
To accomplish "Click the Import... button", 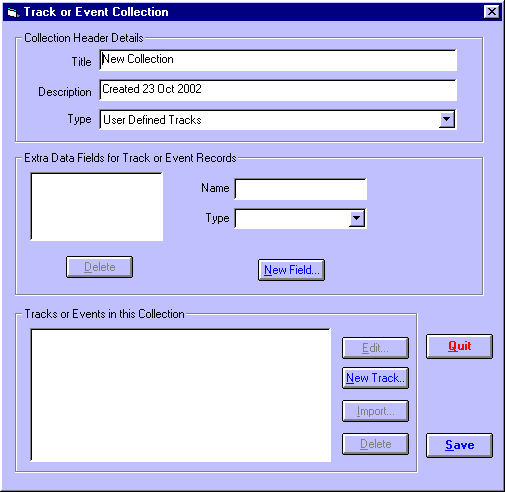I will 375,411.
